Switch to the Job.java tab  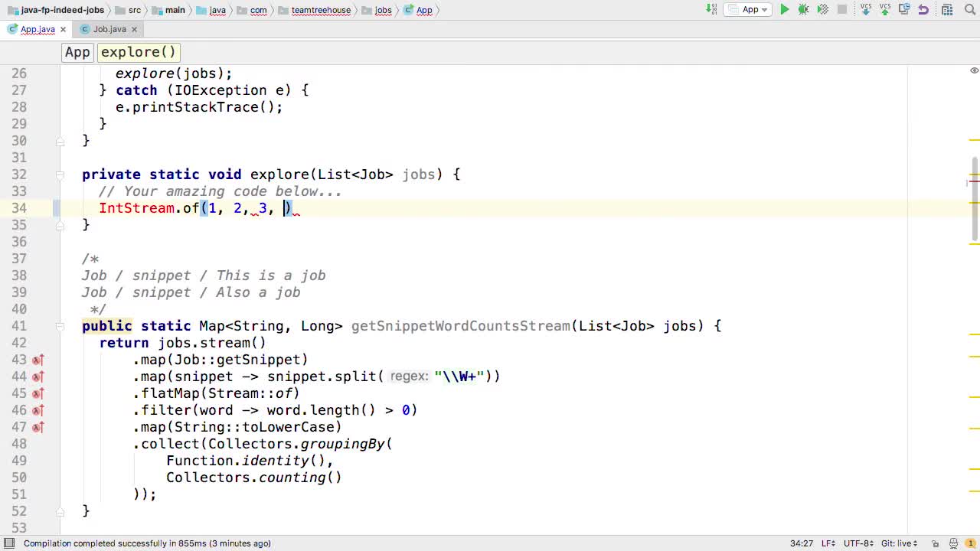pyautogui.click(x=109, y=29)
